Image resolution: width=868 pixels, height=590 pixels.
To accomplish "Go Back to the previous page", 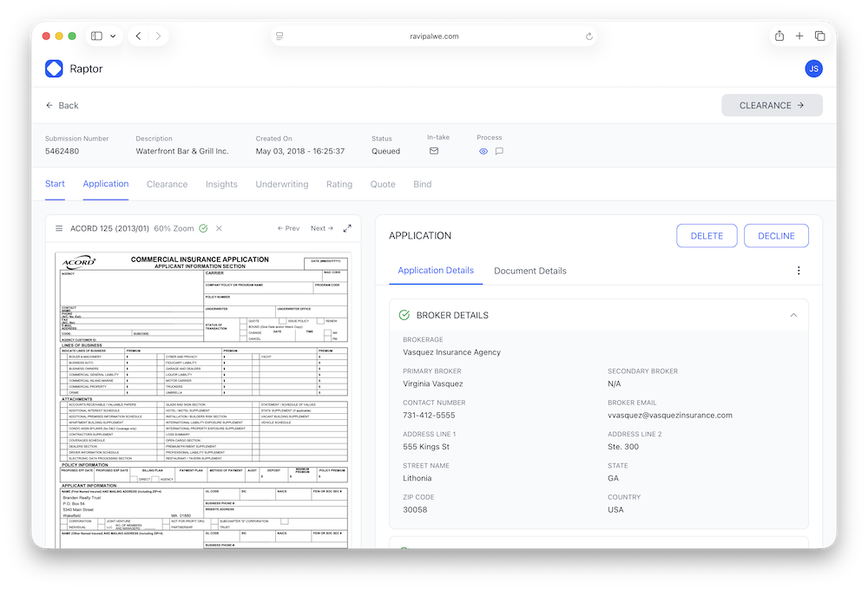I will click(x=62, y=105).
